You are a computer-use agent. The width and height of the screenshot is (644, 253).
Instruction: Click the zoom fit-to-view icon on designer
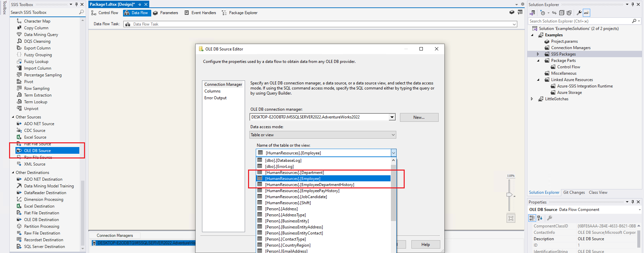[x=511, y=218]
